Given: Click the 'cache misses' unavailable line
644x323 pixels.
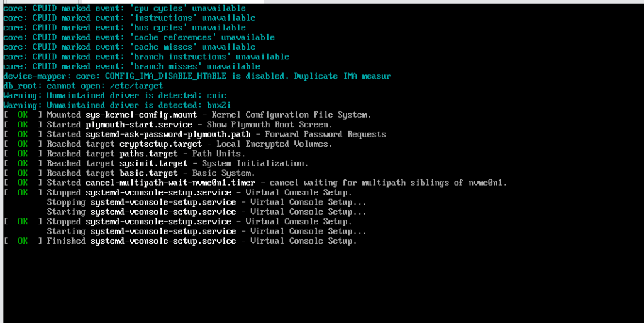Looking at the screenshot, I should click(x=129, y=47).
